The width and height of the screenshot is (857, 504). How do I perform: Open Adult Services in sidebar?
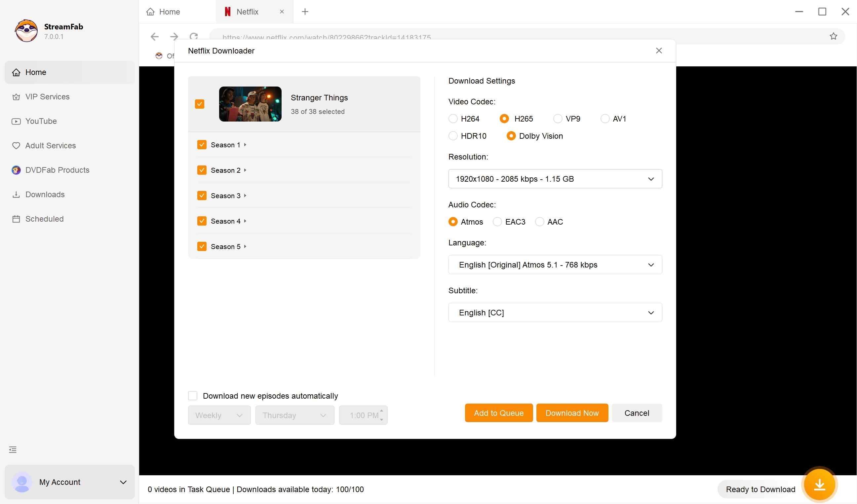click(50, 145)
